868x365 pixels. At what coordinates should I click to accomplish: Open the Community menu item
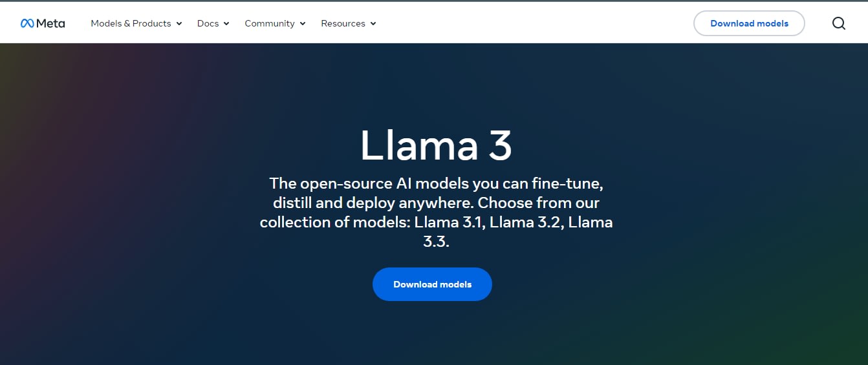pos(269,23)
